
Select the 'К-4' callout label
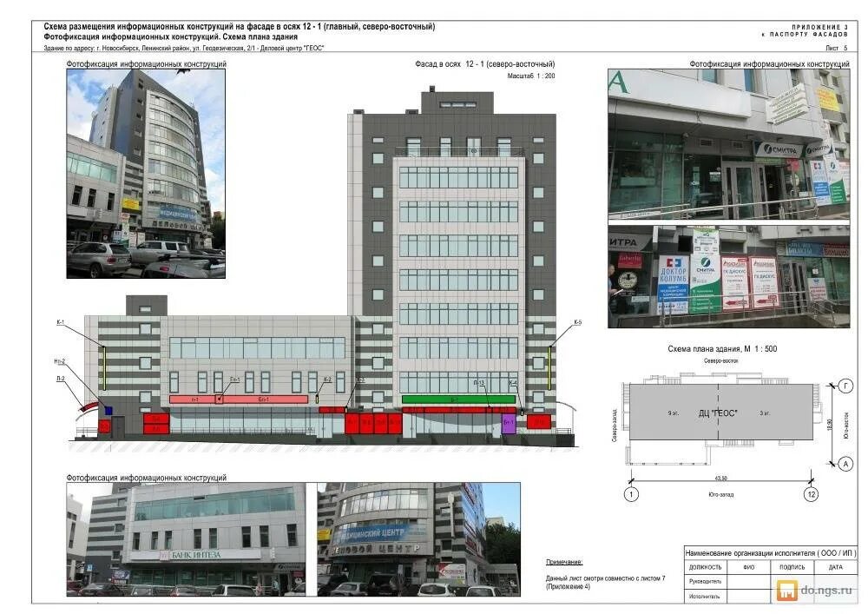click(513, 383)
